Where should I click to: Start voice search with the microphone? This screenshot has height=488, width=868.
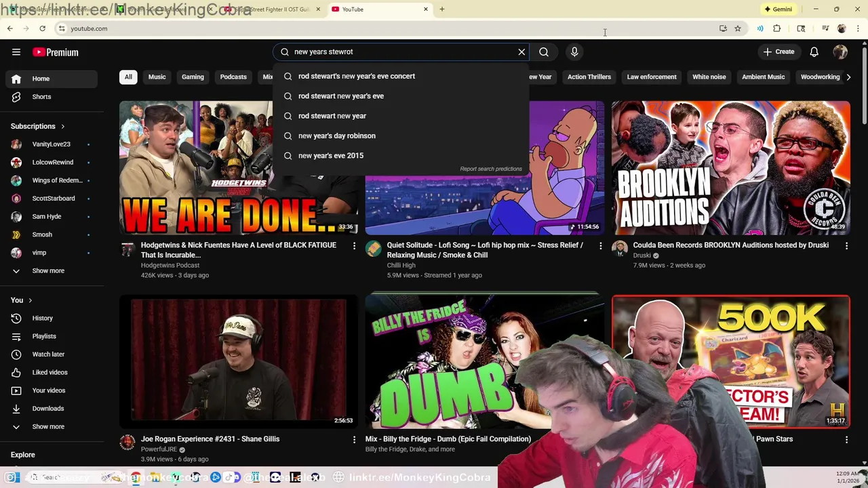click(574, 52)
